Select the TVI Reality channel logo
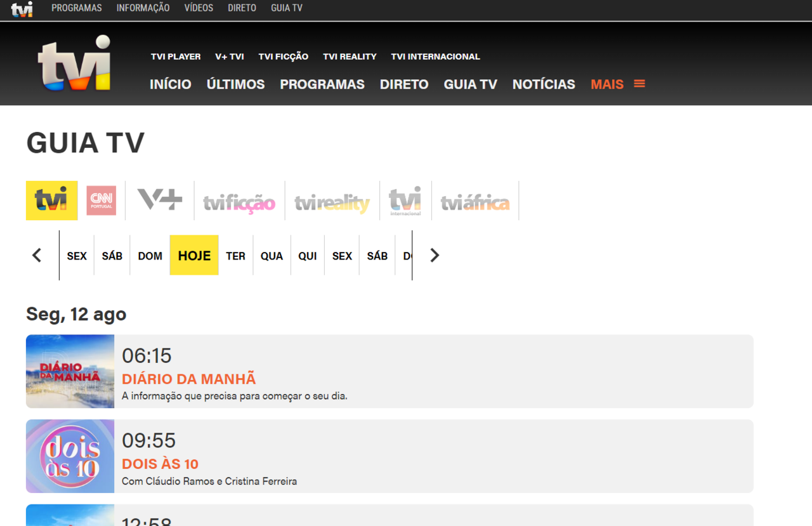The height and width of the screenshot is (526, 812). click(x=332, y=203)
